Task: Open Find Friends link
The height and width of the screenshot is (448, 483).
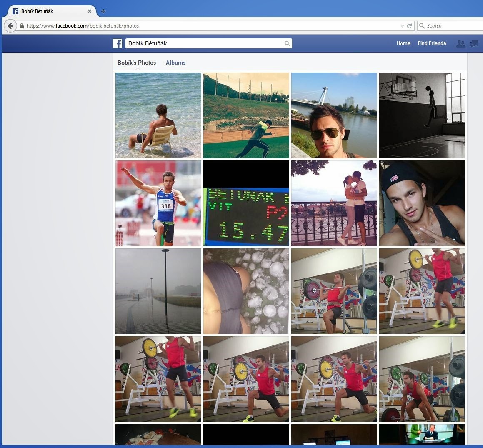Action: tap(432, 43)
